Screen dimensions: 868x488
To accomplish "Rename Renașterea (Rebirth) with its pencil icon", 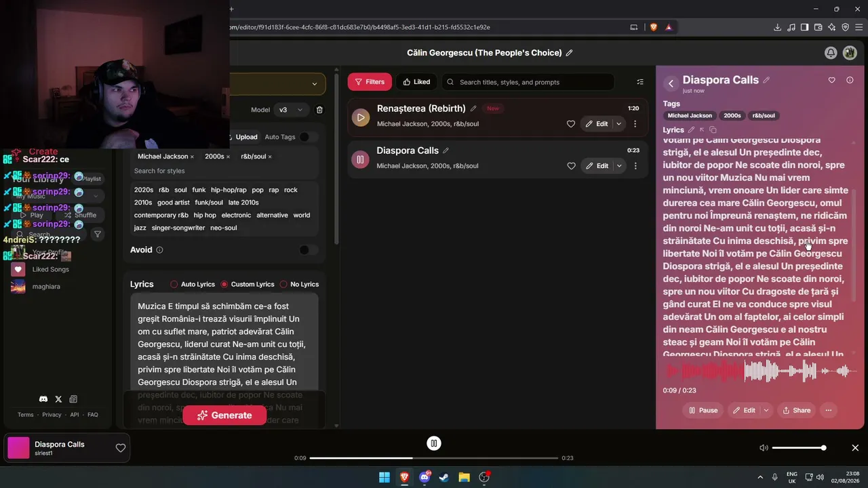I will coord(473,108).
